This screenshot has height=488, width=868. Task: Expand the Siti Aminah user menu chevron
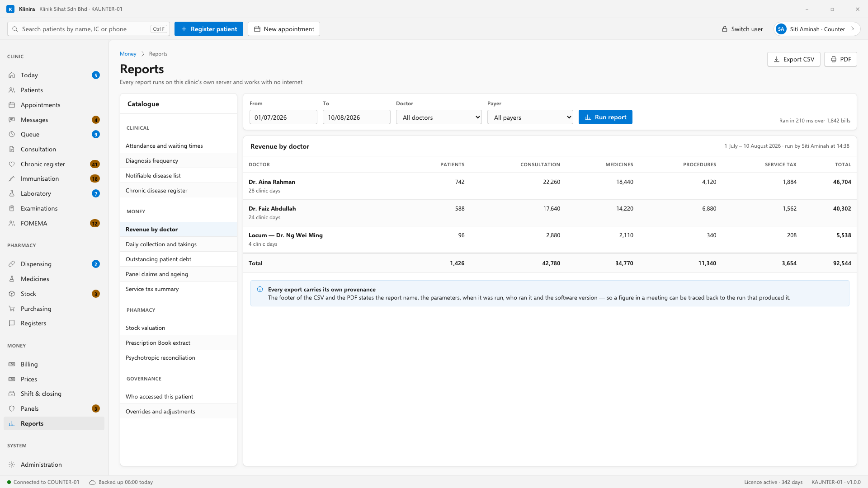pyautogui.click(x=852, y=29)
